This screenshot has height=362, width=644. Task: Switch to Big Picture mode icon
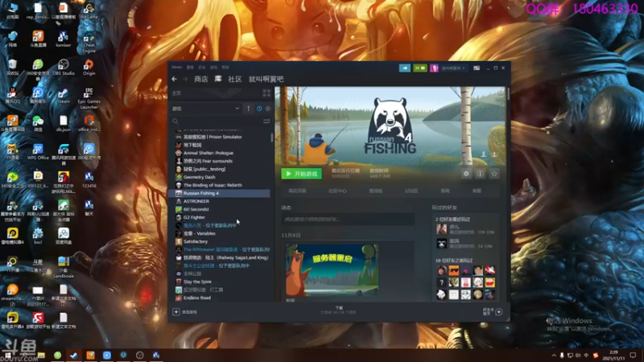477,68
